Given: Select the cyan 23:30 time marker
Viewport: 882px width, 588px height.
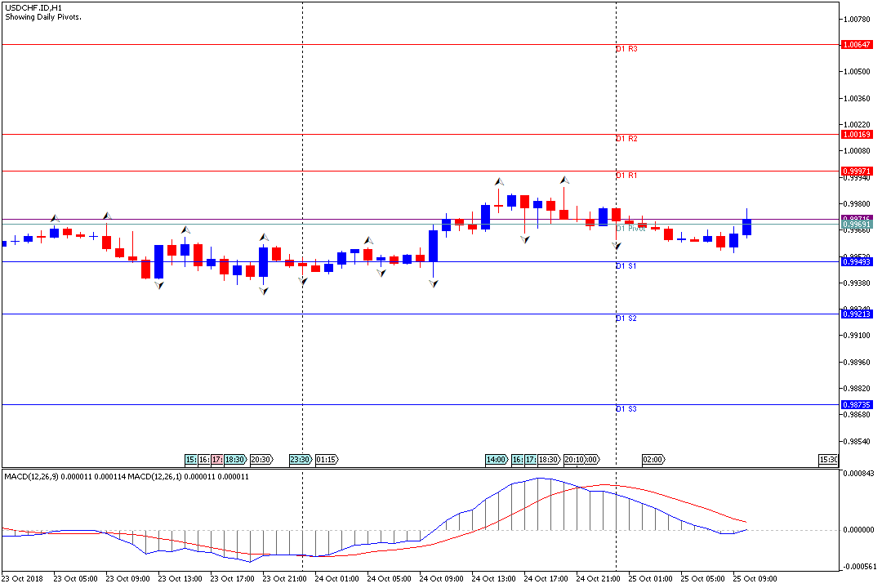Looking at the screenshot, I should [x=301, y=460].
